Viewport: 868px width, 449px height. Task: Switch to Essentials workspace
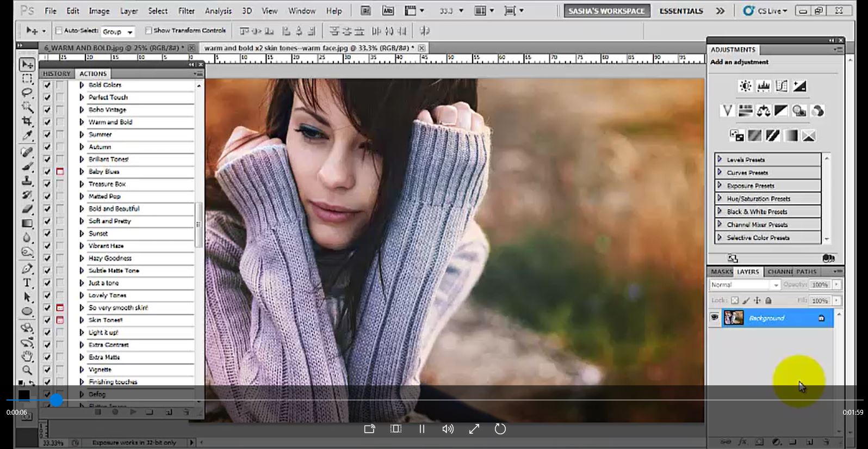(681, 11)
